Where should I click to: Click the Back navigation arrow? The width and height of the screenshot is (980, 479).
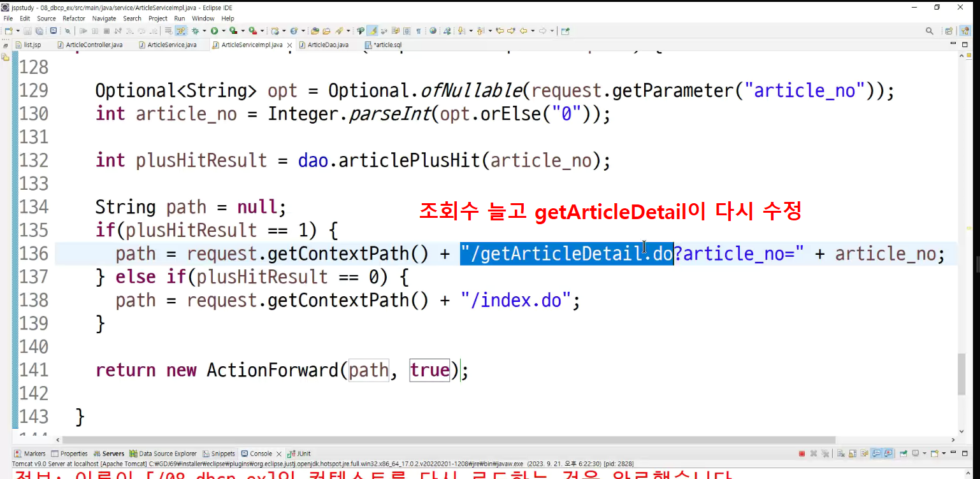[x=524, y=31]
